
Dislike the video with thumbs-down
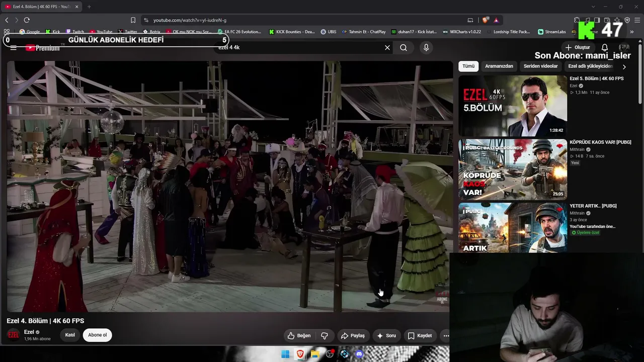[x=325, y=335]
